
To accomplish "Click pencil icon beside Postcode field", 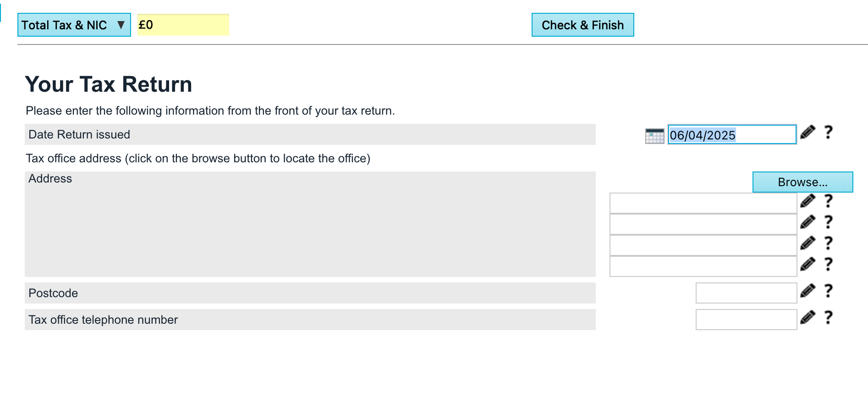I will click(808, 291).
